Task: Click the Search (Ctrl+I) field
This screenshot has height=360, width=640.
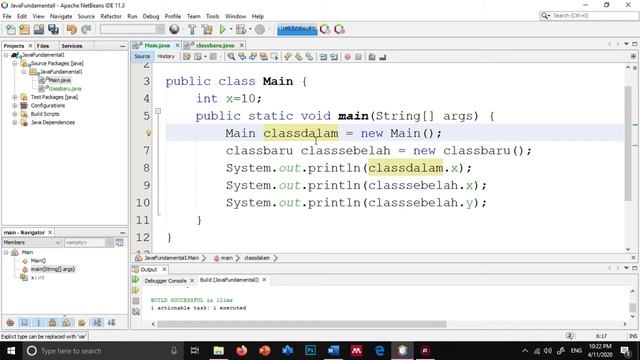Action: click(589, 16)
